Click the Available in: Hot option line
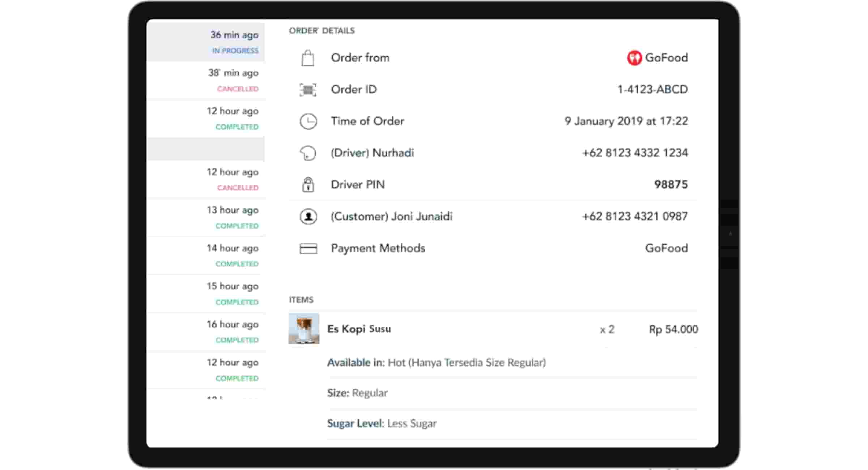This screenshot has height=470, width=868. pyautogui.click(x=437, y=362)
